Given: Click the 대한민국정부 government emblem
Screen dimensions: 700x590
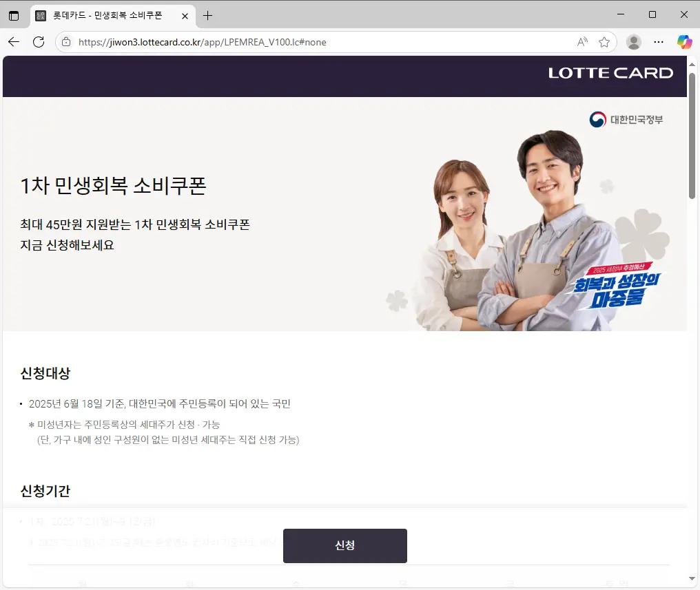Looking at the screenshot, I should pos(626,120).
